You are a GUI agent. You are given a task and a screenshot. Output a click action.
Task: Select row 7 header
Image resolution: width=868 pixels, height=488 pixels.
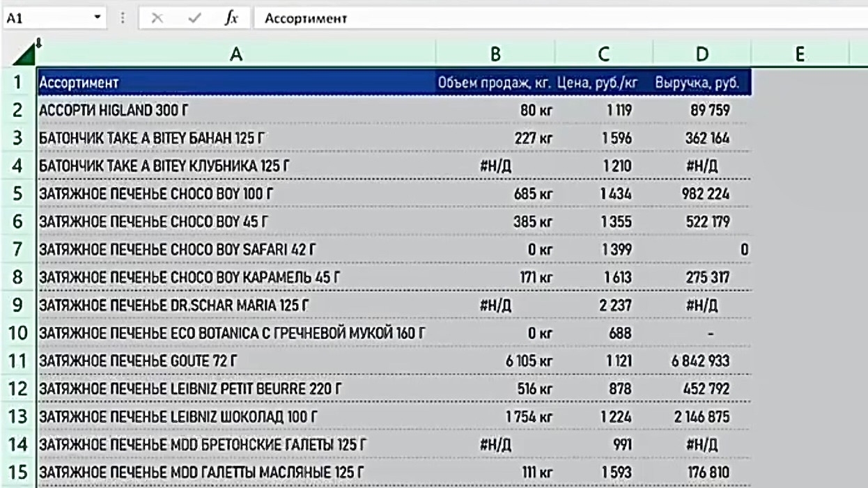[x=18, y=249]
